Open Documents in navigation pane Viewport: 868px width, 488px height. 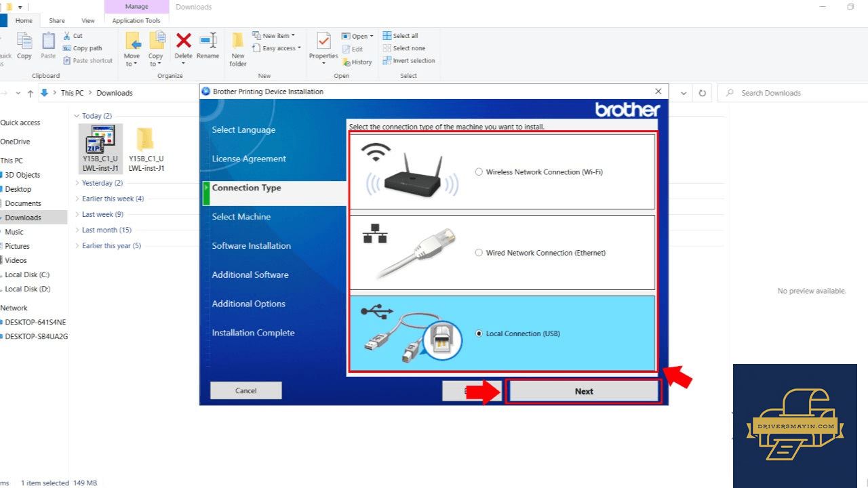pos(23,203)
